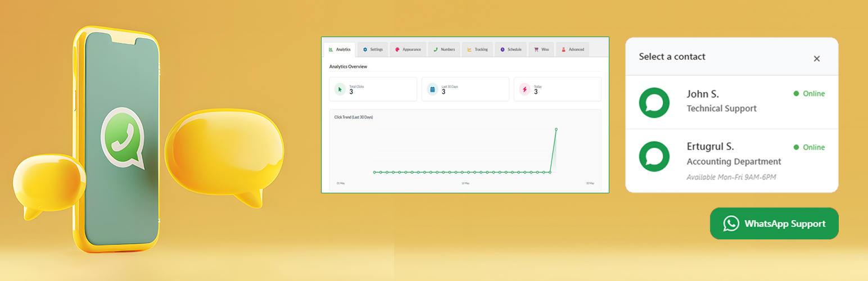Image resolution: width=868 pixels, height=281 pixels.
Task: Click the '16 May' chart axis label
Action: click(x=465, y=183)
